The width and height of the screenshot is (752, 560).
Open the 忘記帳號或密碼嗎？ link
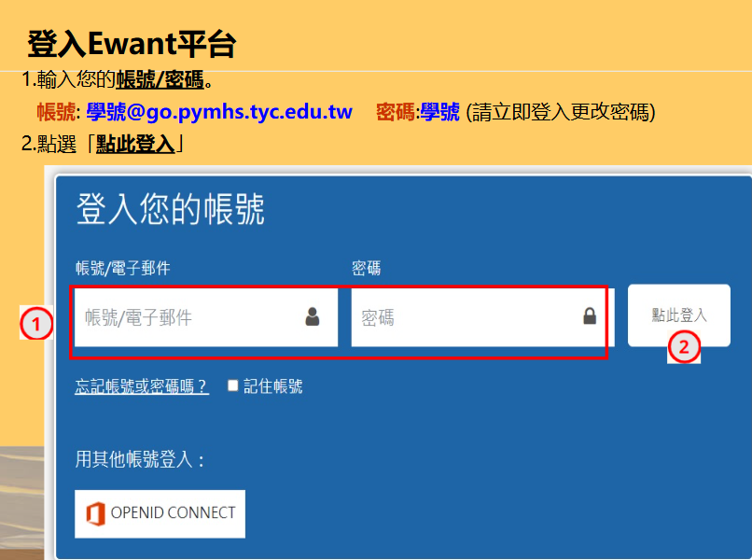[142, 386]
